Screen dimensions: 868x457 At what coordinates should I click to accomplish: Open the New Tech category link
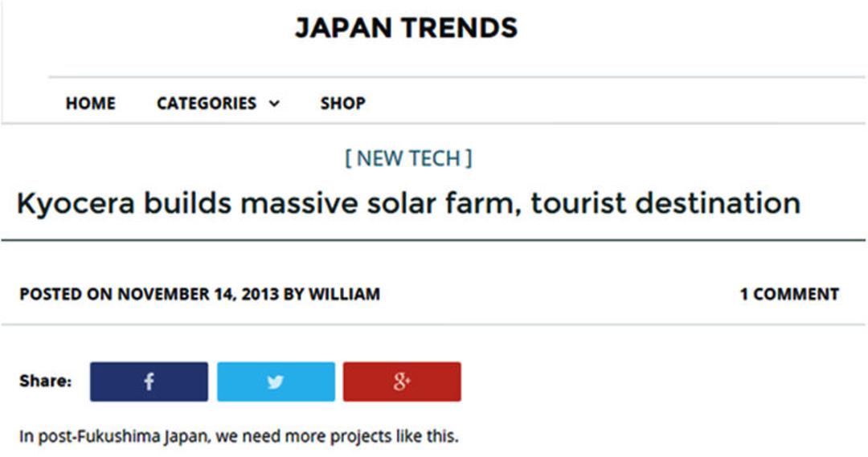408,158
